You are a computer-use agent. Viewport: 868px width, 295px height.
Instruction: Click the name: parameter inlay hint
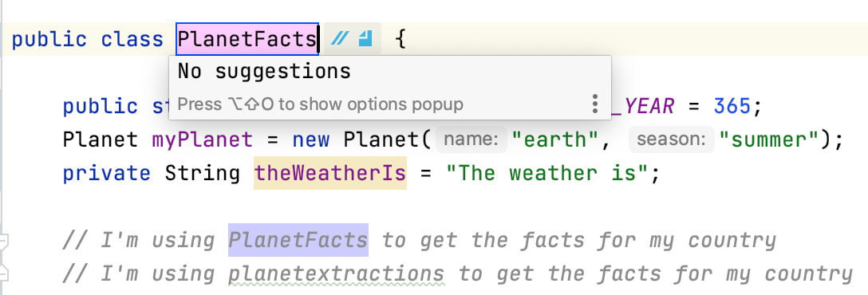[x=471, y=140]
